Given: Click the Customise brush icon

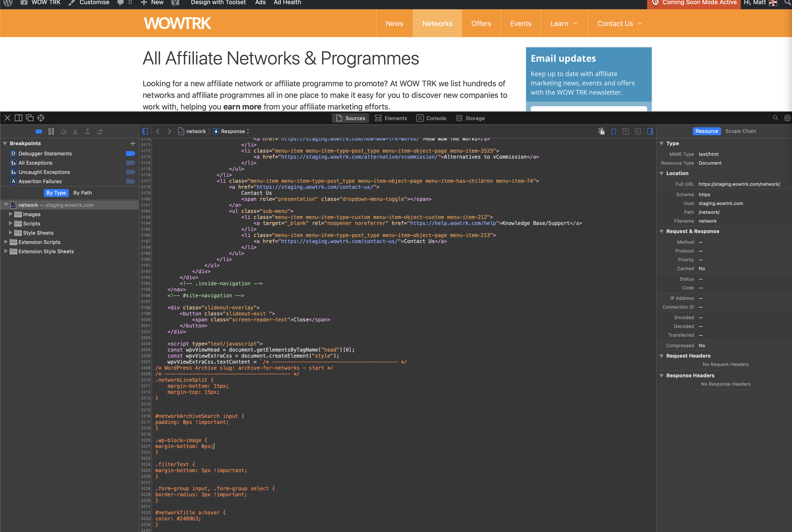Looking at the screenshot, I should pos(72,3).
